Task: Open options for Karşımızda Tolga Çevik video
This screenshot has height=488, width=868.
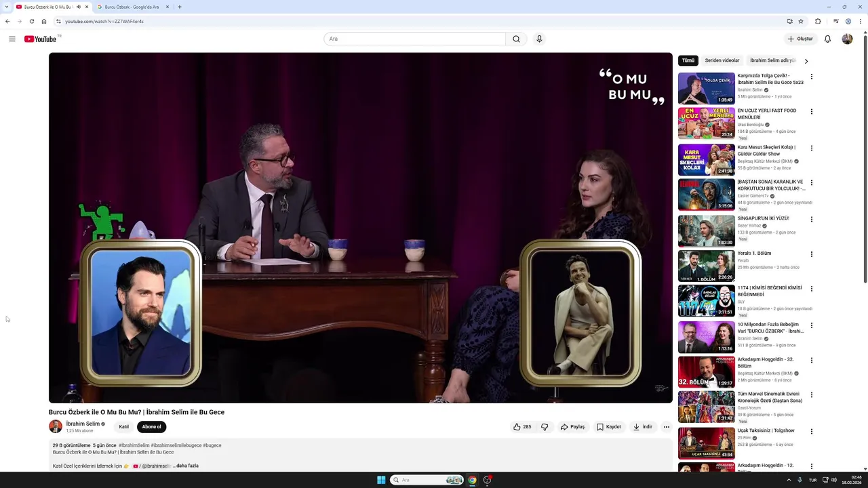Action: (812, 77)
